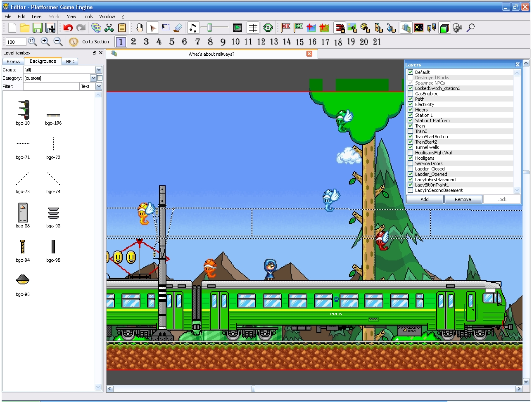Undo the last action
Image resolution: width=532 pixels, height=402 pixels.
[68, 28]
